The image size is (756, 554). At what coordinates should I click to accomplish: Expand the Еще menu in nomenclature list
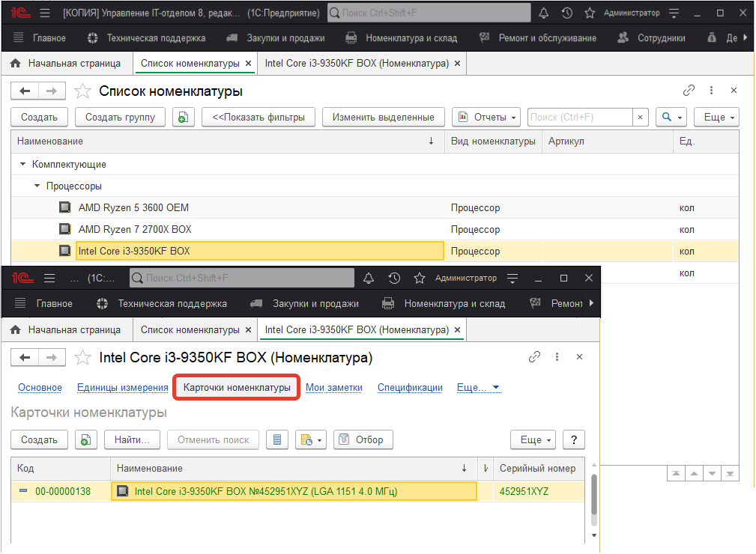pos(716,117)
